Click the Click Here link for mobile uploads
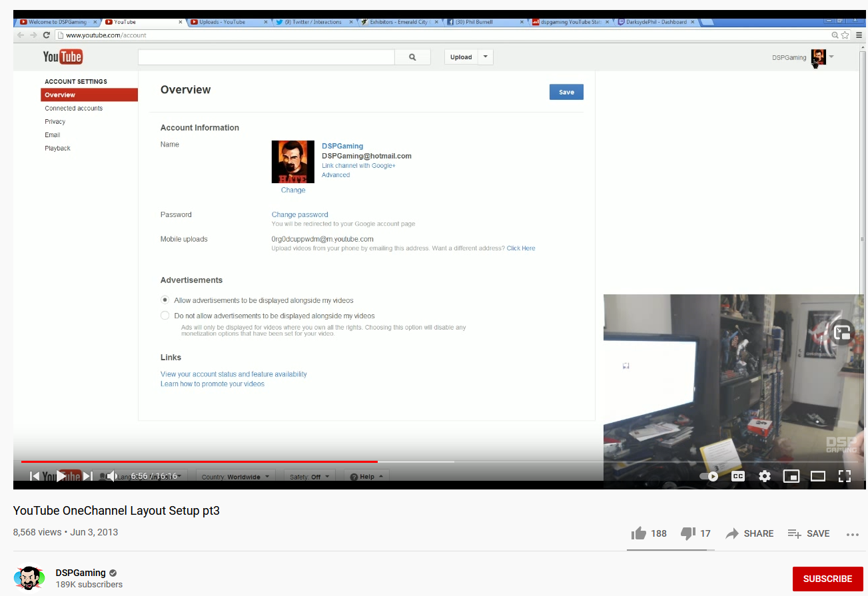 (521, 248)
